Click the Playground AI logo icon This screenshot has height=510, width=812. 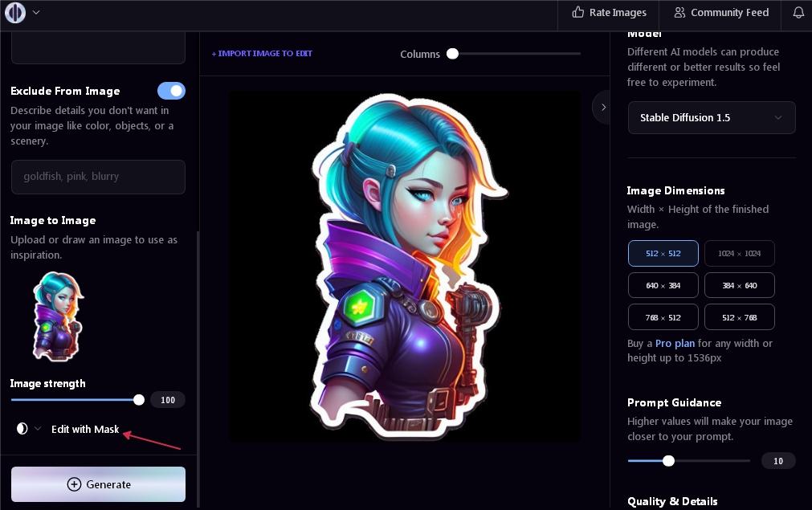(15, 13)
